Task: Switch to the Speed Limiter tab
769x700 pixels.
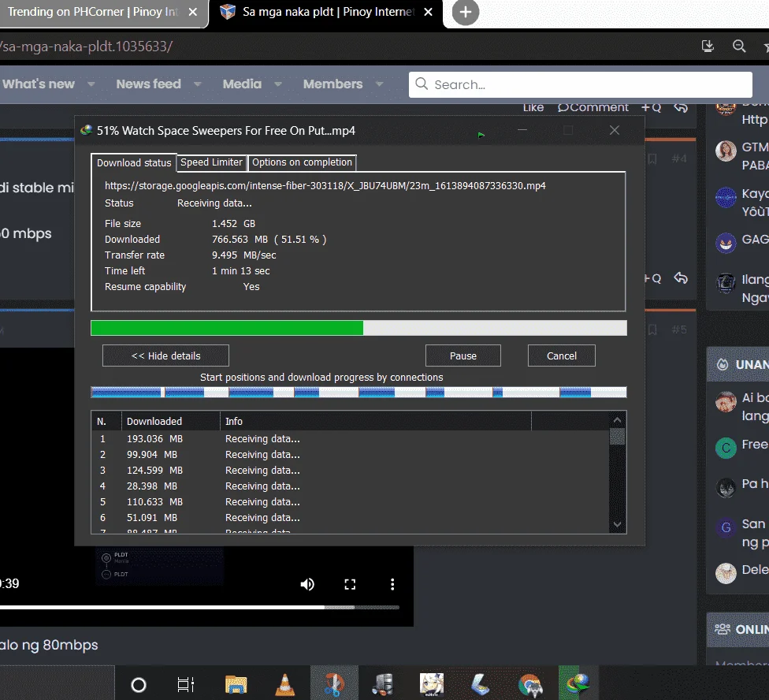Action: coord(211,162)
